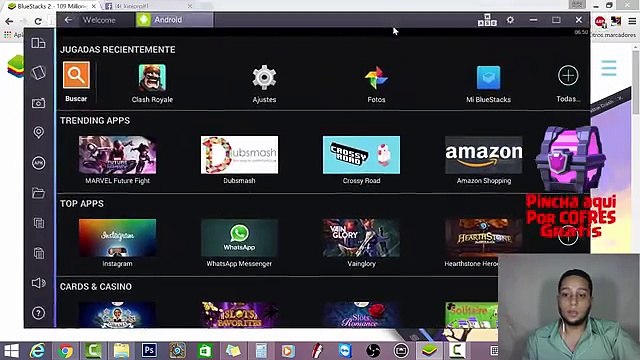Click the browser back arrow
640x360 pixels.
coord(9,21)
